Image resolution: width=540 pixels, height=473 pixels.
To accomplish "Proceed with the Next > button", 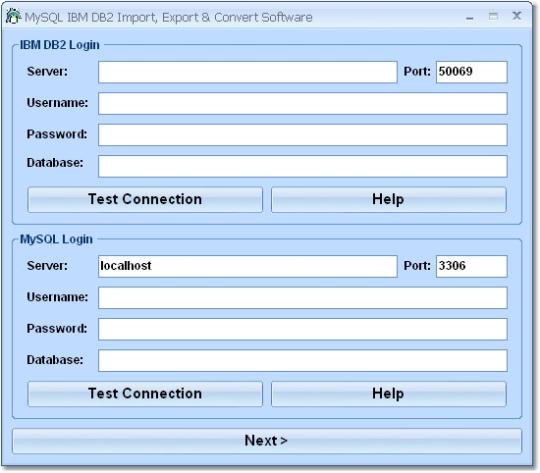I will pos(267,441).
